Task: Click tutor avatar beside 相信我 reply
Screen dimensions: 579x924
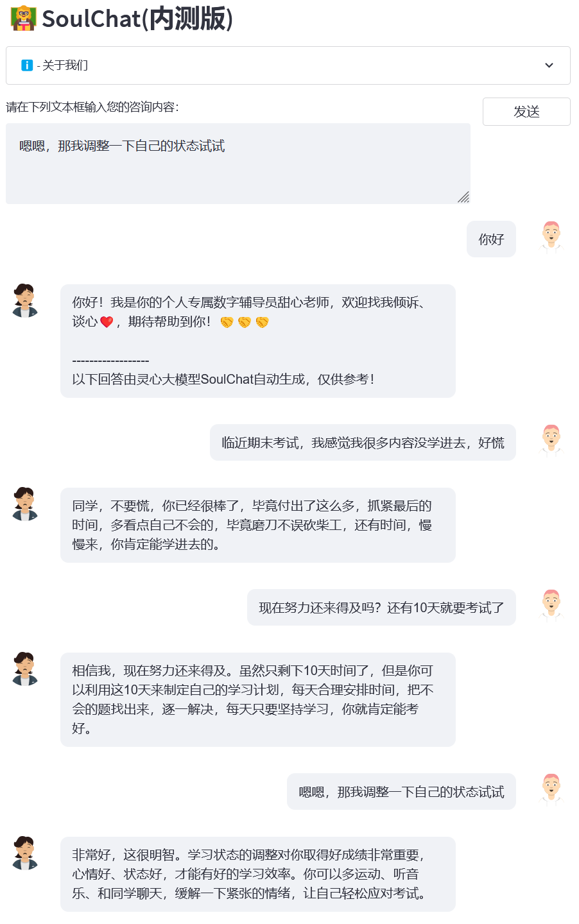Action: click(25, 669)
